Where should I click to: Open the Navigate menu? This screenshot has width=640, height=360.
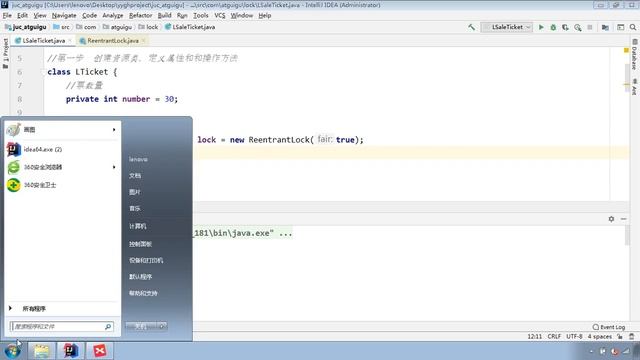point(64,16)
